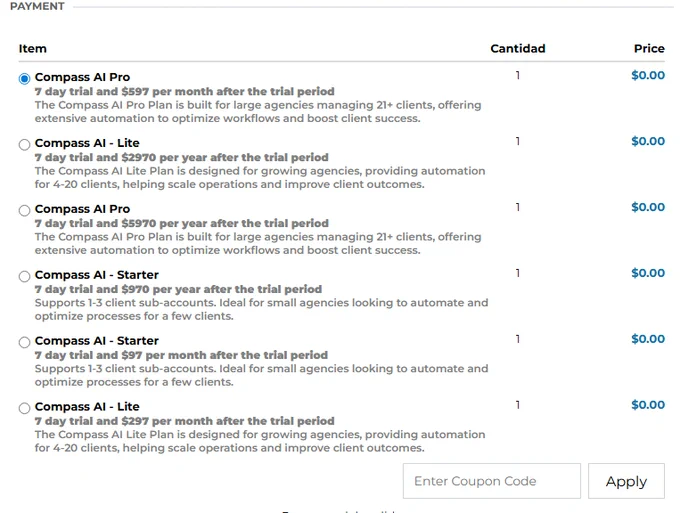Select Compass AI Pro $5970 per year plan

[24, 210]
